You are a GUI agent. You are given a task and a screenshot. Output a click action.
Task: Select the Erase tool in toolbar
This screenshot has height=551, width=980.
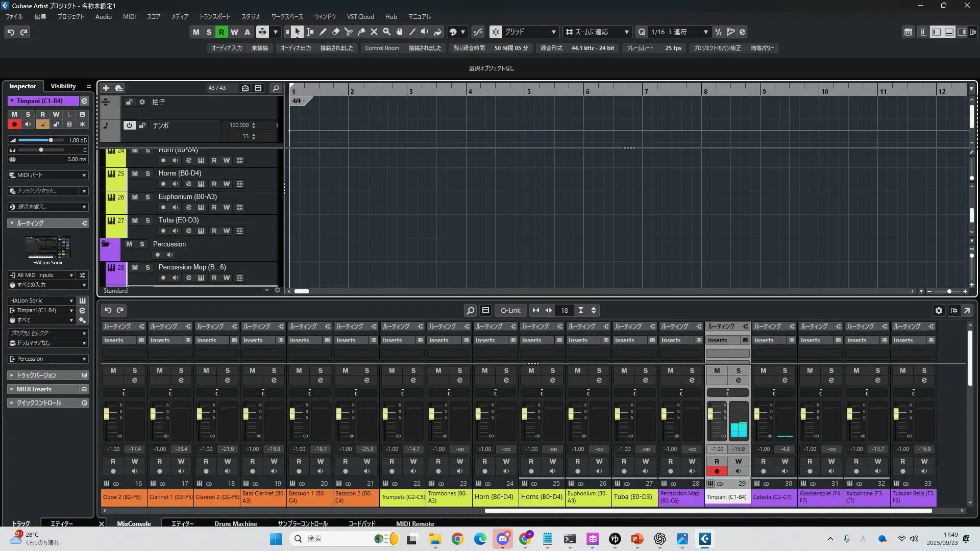coord(335,32)
